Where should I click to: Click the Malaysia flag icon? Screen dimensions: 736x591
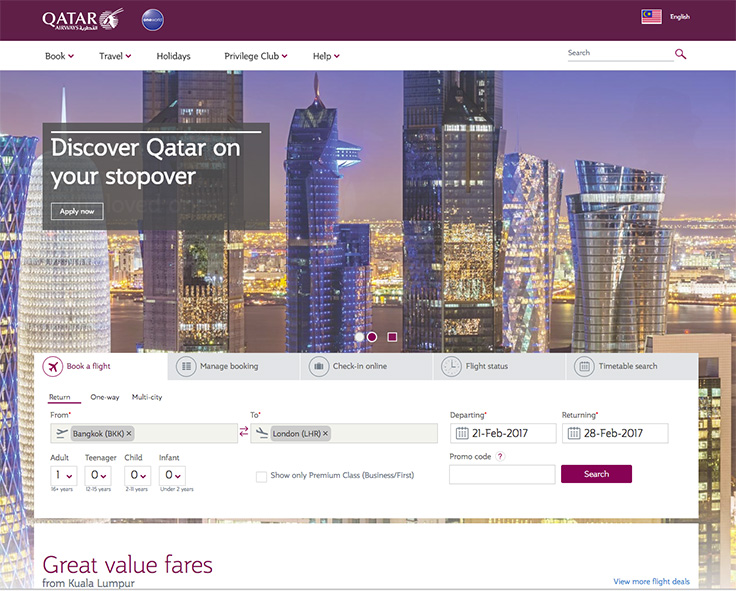651,16
